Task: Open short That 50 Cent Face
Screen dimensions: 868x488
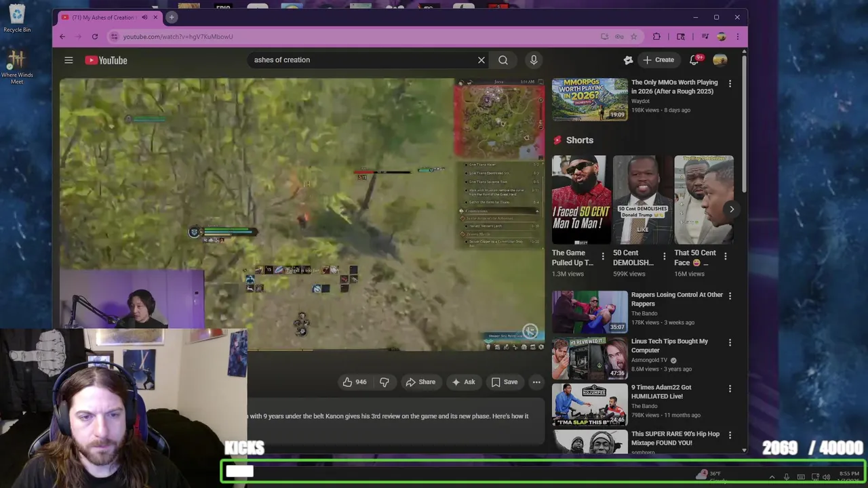Action: 704,200
